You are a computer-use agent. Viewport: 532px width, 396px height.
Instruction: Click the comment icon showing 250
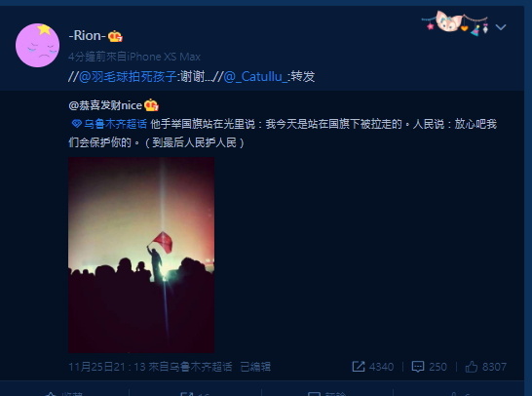[x=418, y=367]
